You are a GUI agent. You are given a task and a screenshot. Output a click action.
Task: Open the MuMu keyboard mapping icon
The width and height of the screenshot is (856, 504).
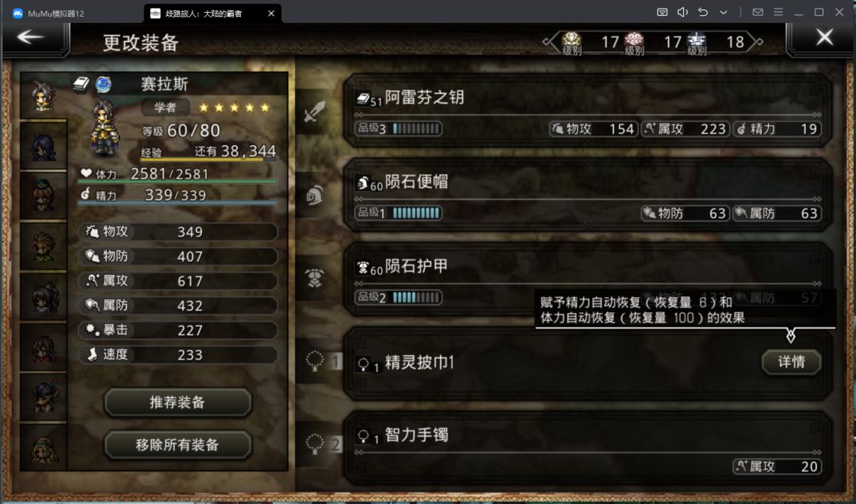pyautogui.click(x=662, y=12)
